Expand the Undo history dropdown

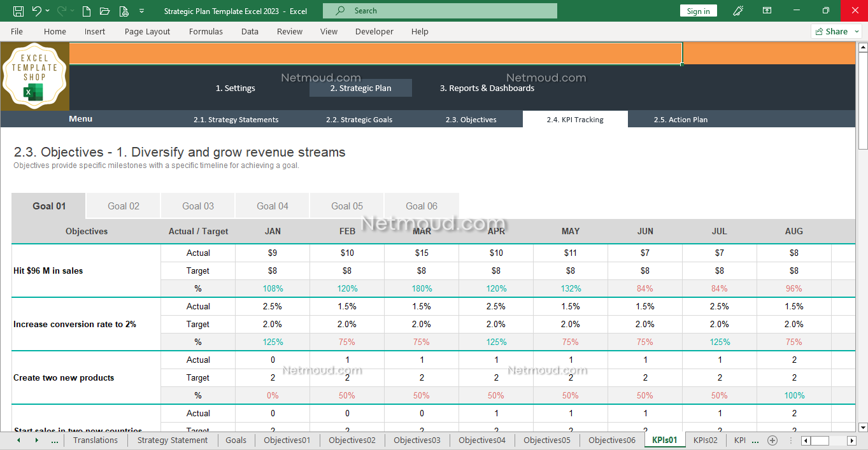(x=48, y=11)
